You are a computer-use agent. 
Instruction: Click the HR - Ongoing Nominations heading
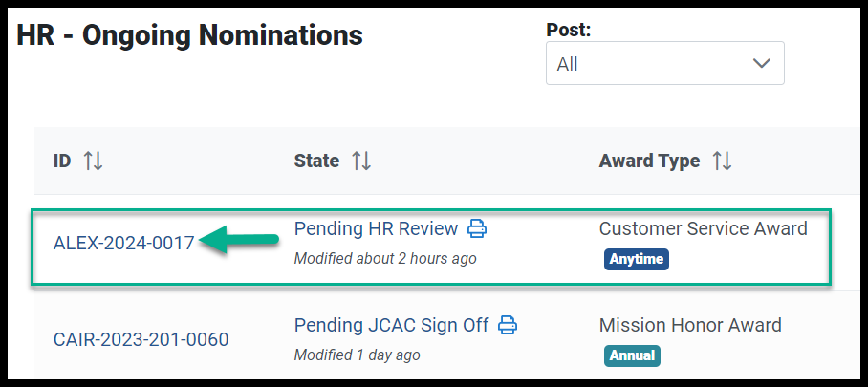click(x=190, y=35)
